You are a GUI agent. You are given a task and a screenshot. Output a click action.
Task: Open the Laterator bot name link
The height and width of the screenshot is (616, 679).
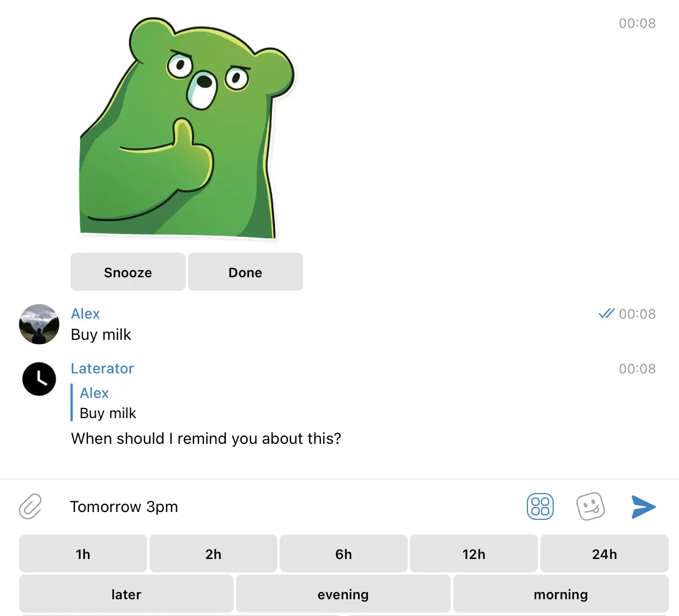102,368
